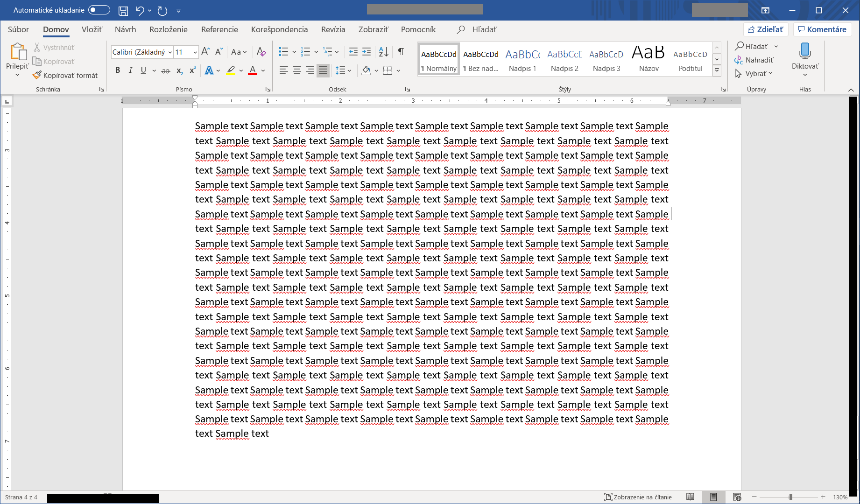Click the Redo icon

coord(162,10)
